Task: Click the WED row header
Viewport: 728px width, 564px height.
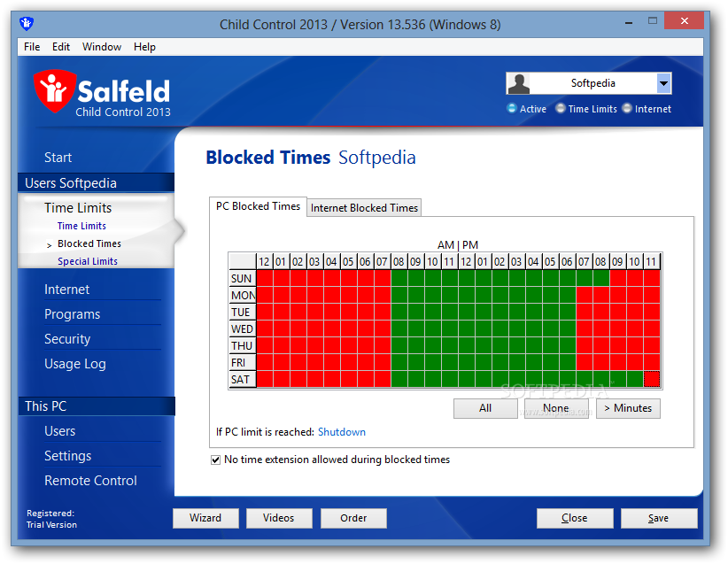Action: point(243,329)
